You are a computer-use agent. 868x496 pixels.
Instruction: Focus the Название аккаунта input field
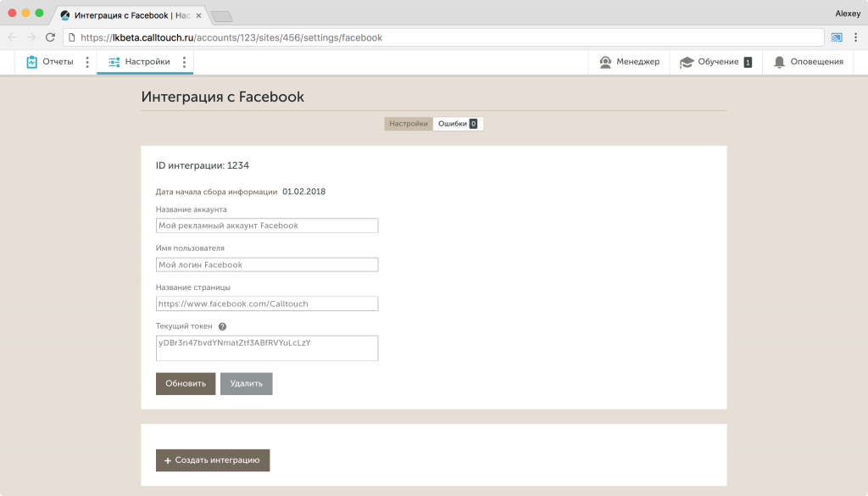(x=267, y=226)
